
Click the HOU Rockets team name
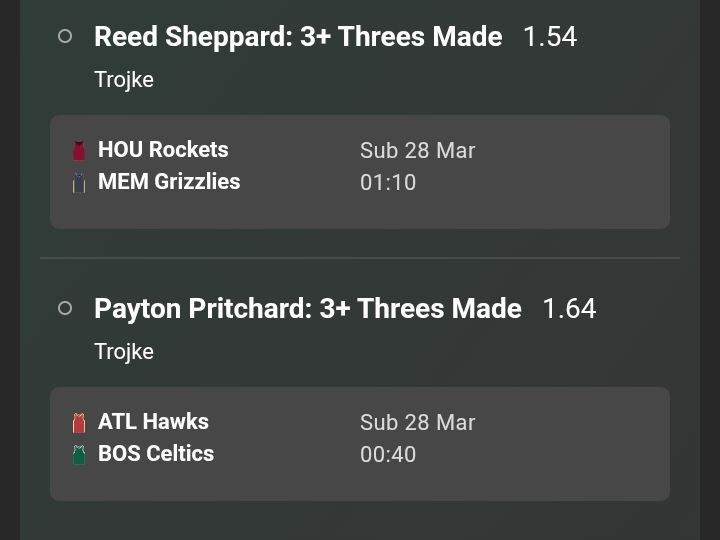[163, 150]
